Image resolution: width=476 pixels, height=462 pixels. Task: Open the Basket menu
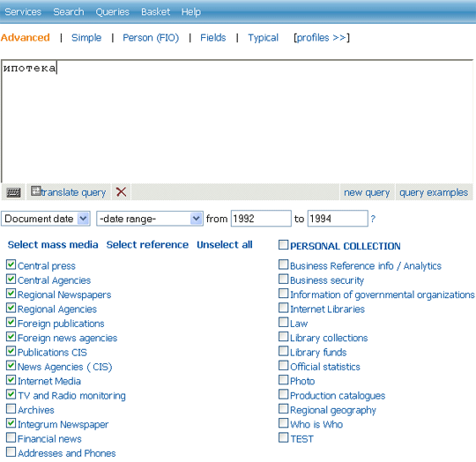tap(155, 11)
